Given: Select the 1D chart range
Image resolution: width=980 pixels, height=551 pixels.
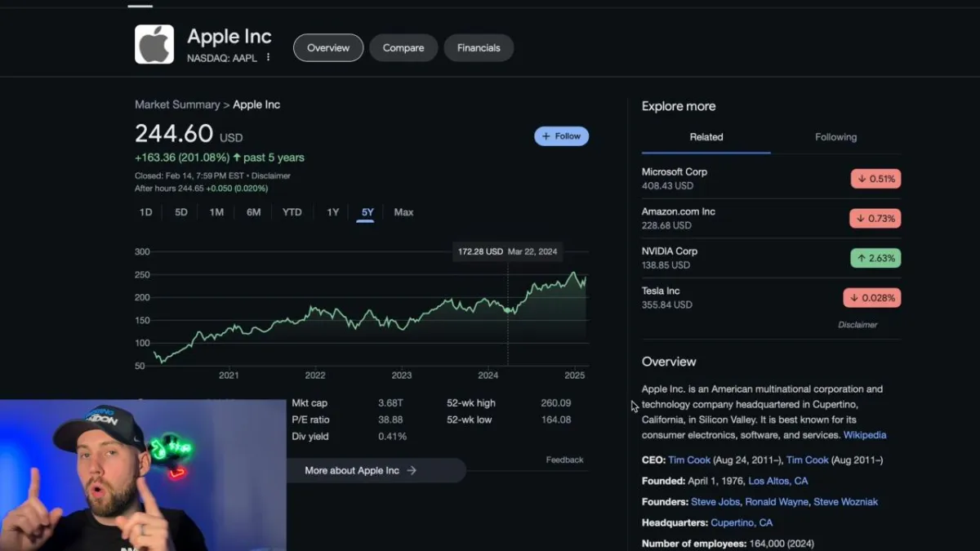Looking at the screenshot, I should coord(145,212).
